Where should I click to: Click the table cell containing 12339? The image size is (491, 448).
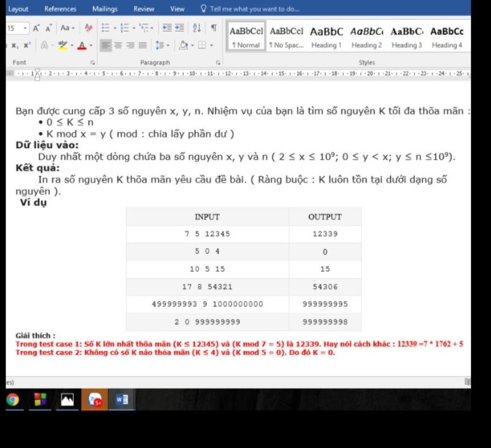(325, 234)
